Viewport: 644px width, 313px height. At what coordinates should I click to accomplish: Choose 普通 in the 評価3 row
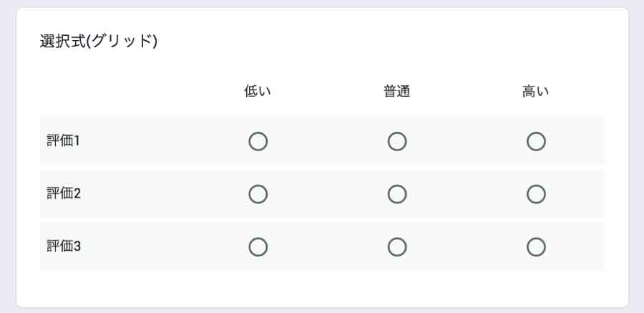click(x=397, y=247)
